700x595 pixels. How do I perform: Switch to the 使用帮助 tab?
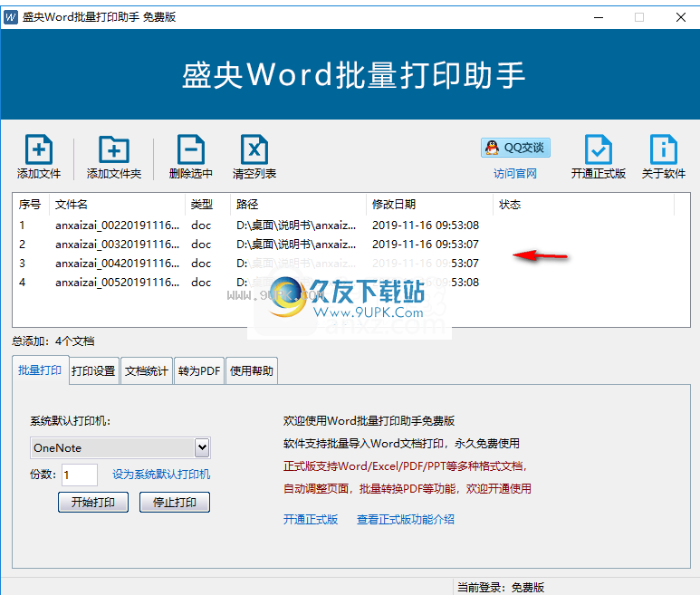(x=252, y=371)
